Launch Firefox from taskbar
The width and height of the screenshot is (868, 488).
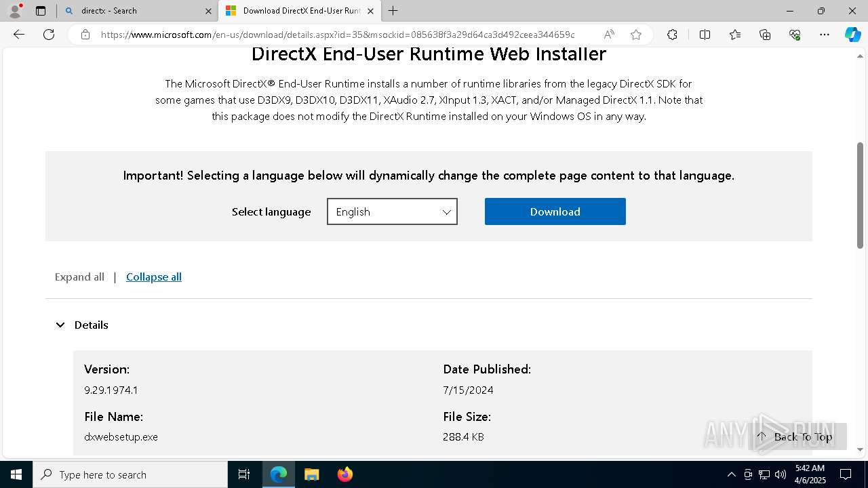pyautogui.click(x=344, y=474)
